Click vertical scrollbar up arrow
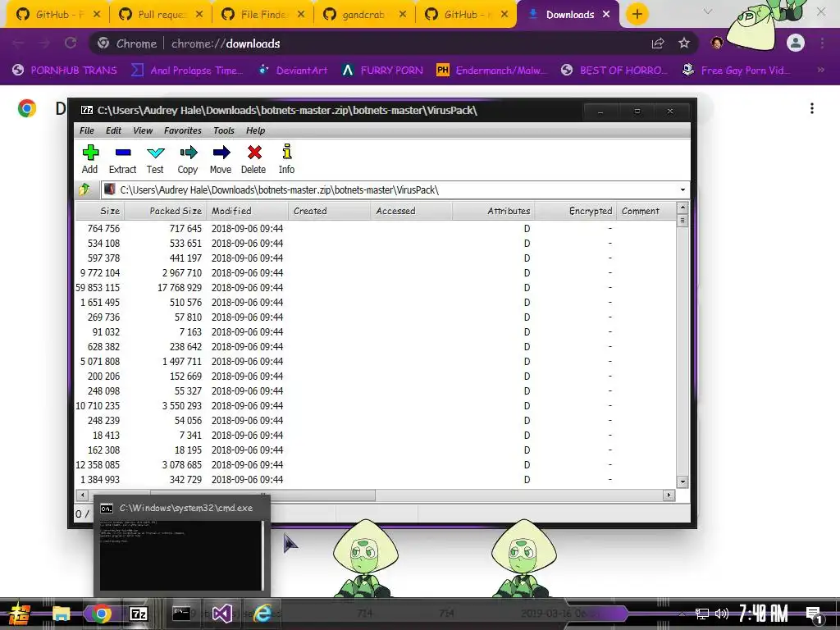840x630 pixels. [x=682, y=208]
